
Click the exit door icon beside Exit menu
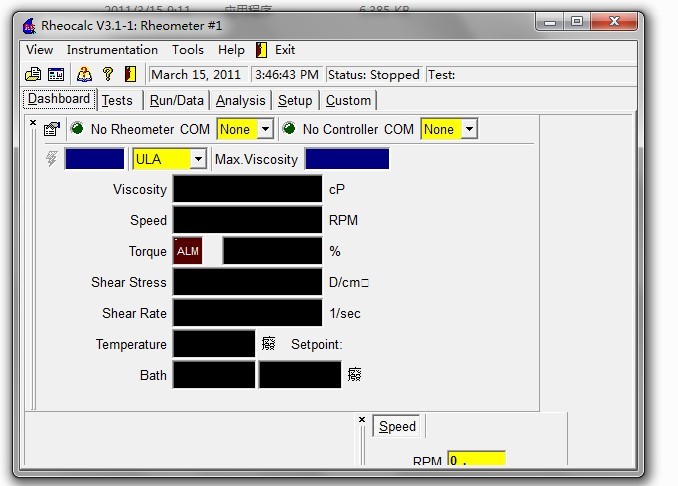coord(261,50)
